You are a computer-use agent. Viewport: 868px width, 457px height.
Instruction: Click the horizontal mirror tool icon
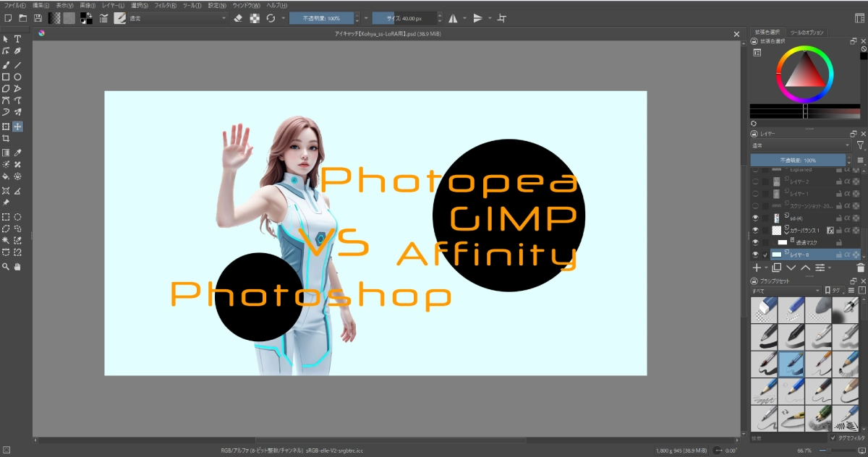tap(453, 18)
